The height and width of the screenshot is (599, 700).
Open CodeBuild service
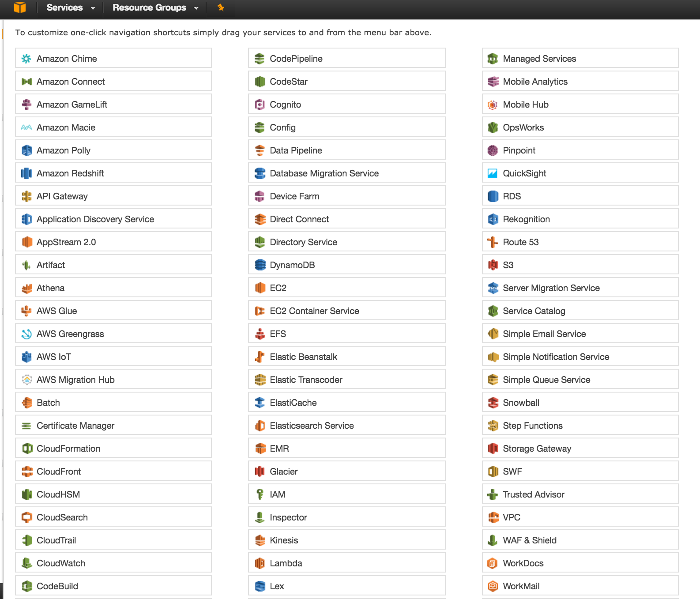(x=113, y=585)
